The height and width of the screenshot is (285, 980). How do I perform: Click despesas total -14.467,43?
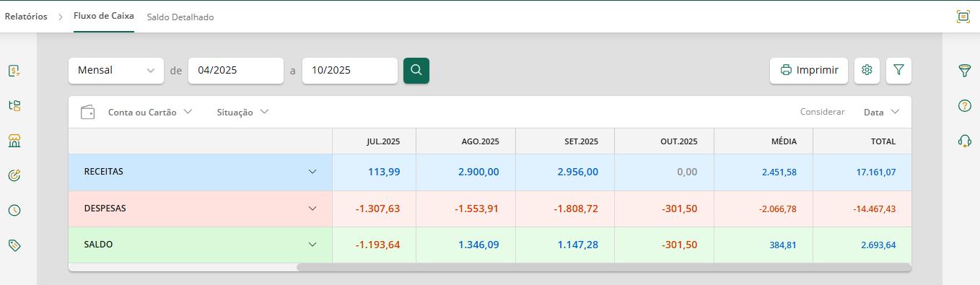[x=874, y=209]
